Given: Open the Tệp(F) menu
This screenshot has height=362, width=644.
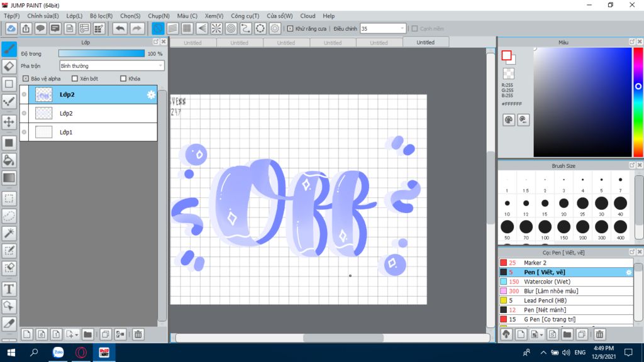Looking at the screenshot, I should coord(11,16).
